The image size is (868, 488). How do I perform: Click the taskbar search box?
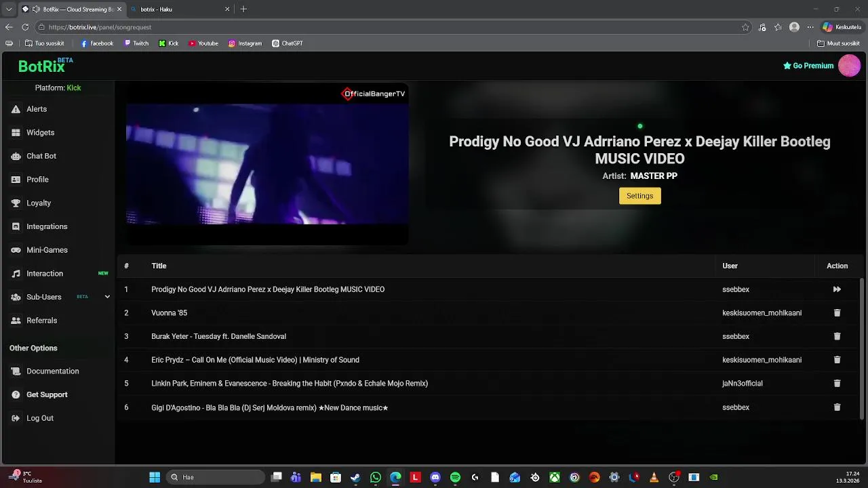pos(215,477)
